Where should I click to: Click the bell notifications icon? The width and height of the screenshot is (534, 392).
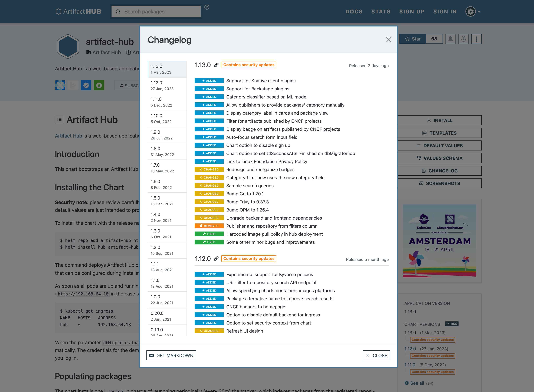(x=450, y=39)
